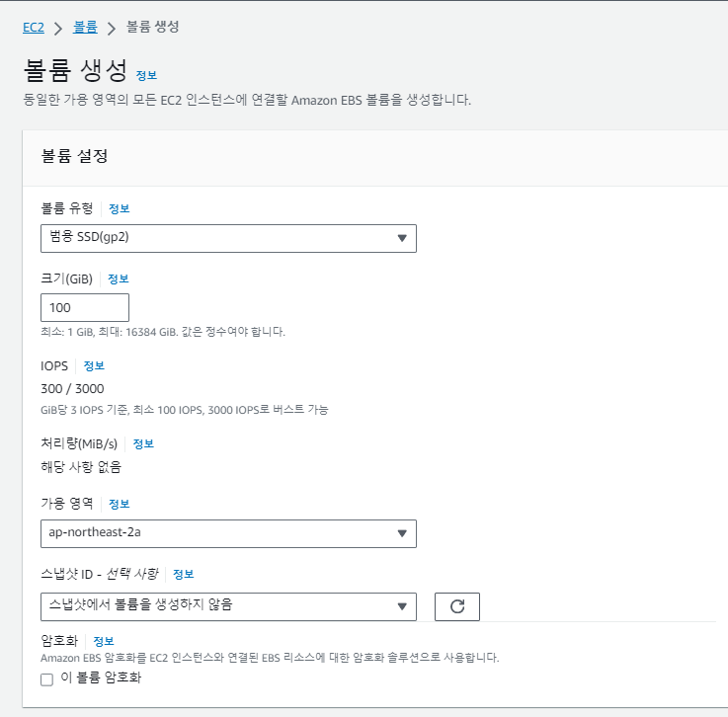Open 정보 link next to 크기(GiB)
This screenshot has height=717, width=728.
point(118,279)
